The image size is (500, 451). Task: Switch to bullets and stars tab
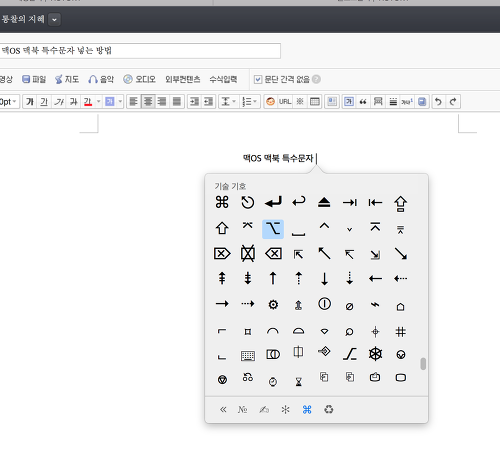(x=285, y=409)
